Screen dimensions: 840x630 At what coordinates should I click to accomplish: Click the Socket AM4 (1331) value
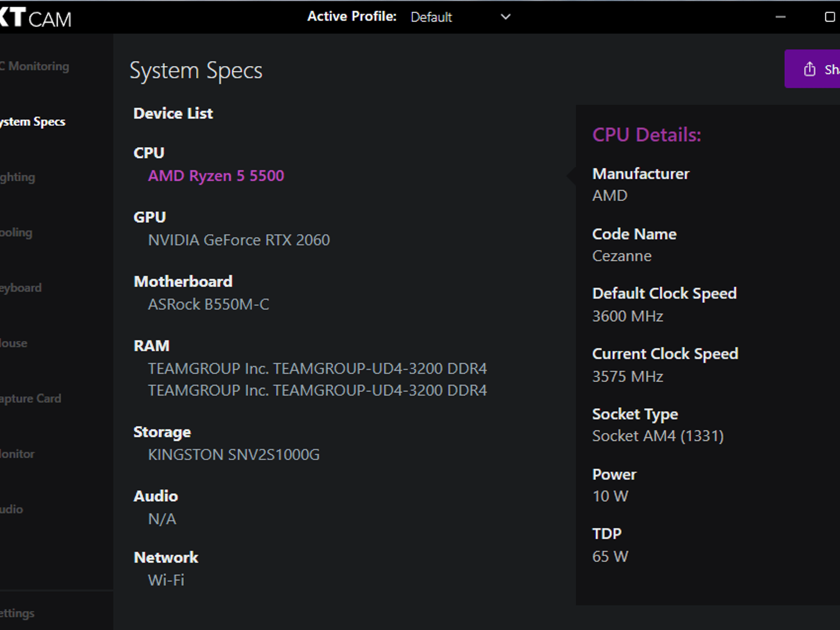pyautogui.click(x=658, y=436)
